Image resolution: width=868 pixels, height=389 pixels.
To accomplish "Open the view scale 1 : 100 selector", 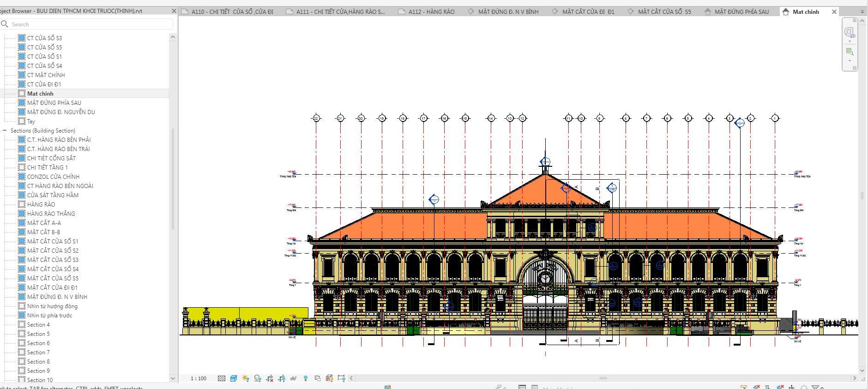I will click(199, 378).
